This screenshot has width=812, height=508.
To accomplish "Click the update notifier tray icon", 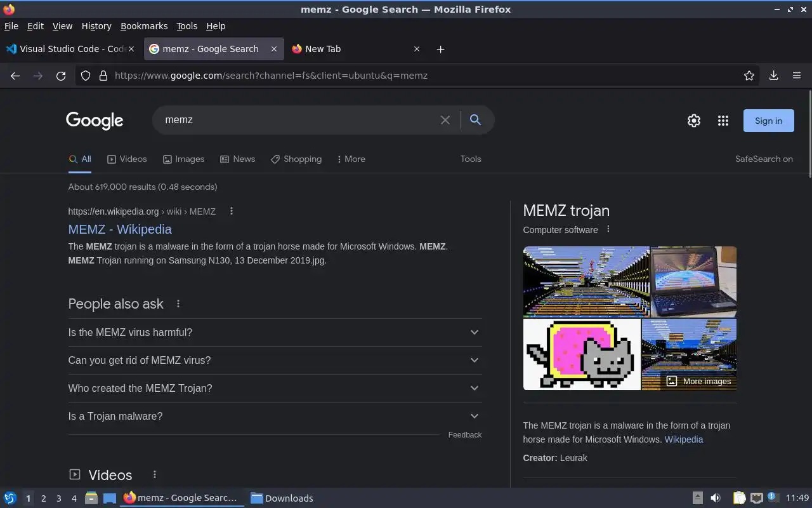I will [x=772, y=497].
